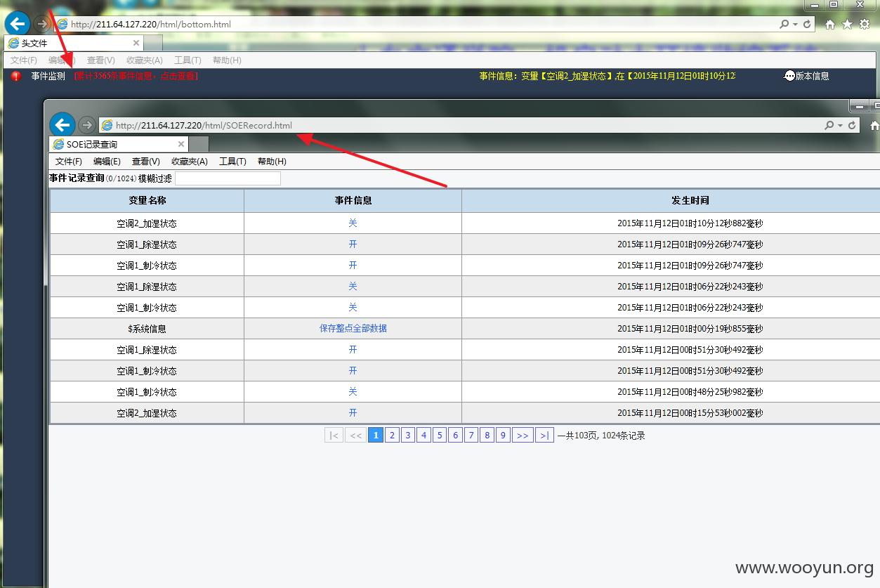Select the 头文件 tab
The height and width of the screenshot is (588, 880).
pyautogui.click(x=74, y=43)
